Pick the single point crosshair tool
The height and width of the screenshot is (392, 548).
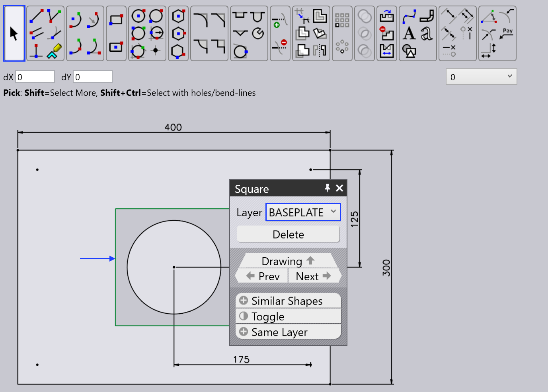pos(156,50)
